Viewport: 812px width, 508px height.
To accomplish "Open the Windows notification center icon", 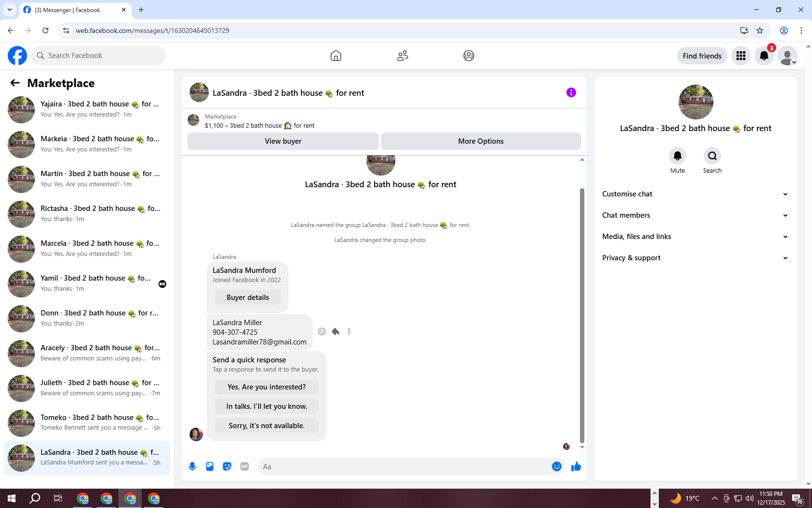I will click(797, 498).
